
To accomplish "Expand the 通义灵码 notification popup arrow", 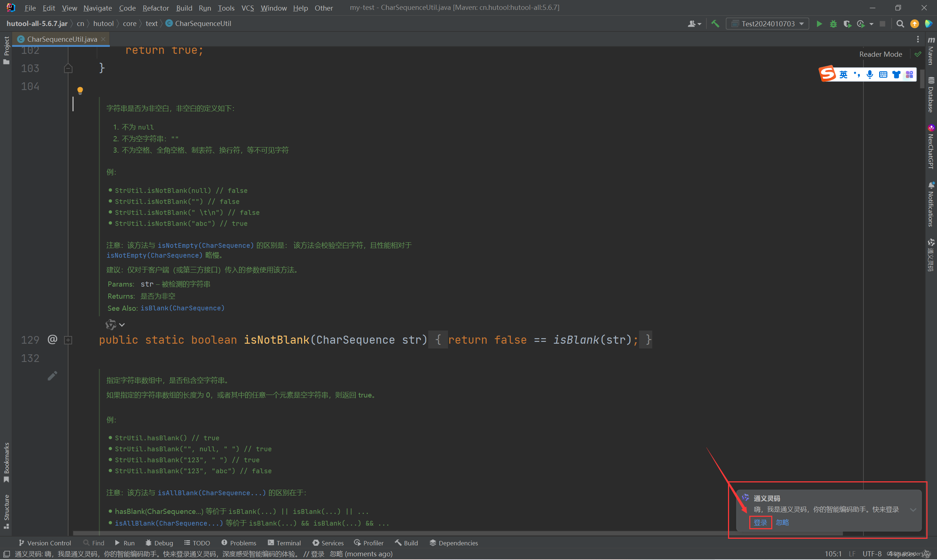I will 913,510.
